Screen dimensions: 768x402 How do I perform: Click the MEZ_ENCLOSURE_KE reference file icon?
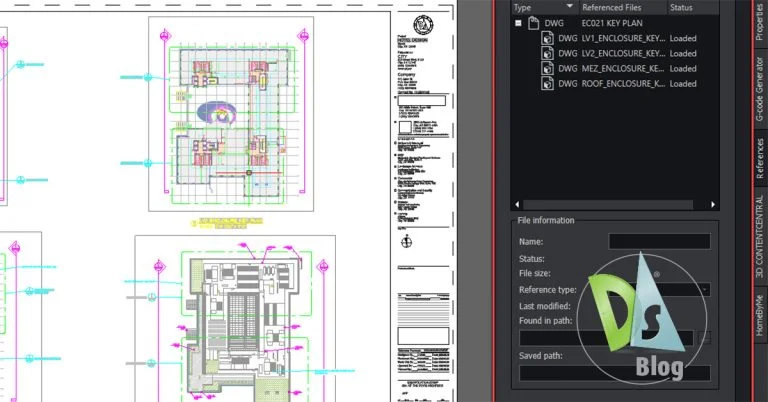point(548,68)
